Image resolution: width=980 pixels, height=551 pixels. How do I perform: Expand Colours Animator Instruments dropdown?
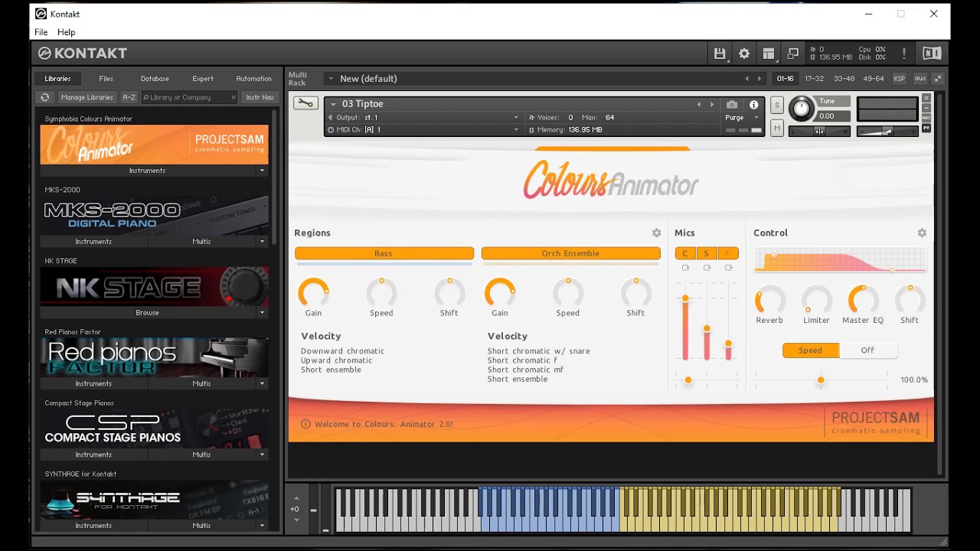pyautogui.click(x=262, y=171)
